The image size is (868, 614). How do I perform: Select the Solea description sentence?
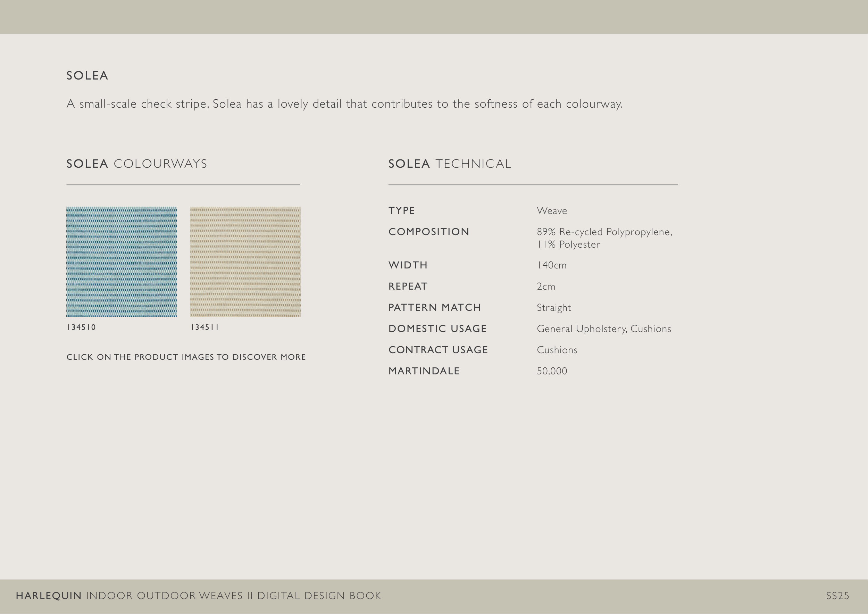pos(344,104)
